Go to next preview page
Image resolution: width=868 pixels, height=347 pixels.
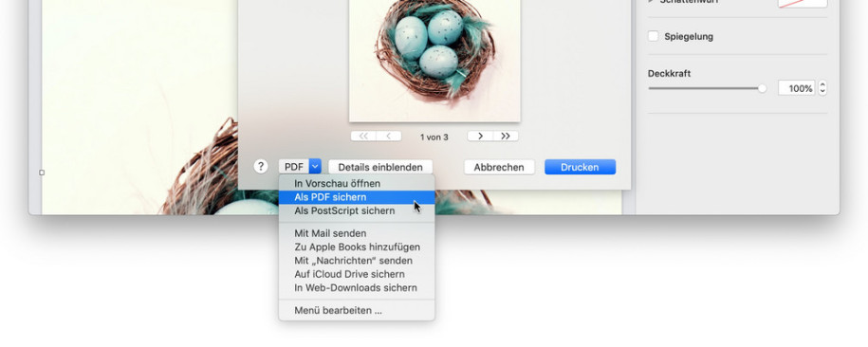click(480, 137)
